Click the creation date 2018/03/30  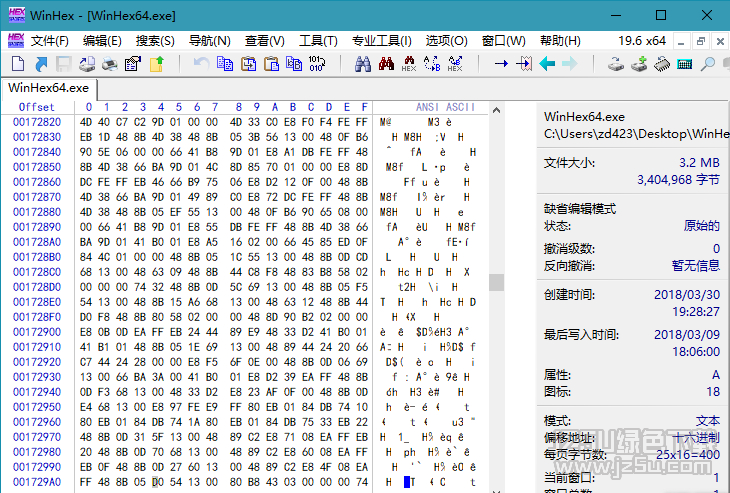coord(687,295)
